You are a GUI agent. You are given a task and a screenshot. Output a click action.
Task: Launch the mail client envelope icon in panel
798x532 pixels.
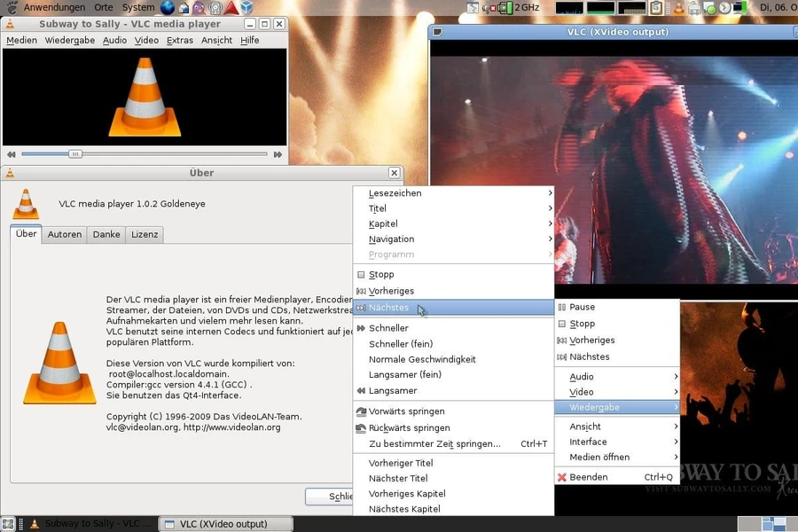click(x=184, y=7)
